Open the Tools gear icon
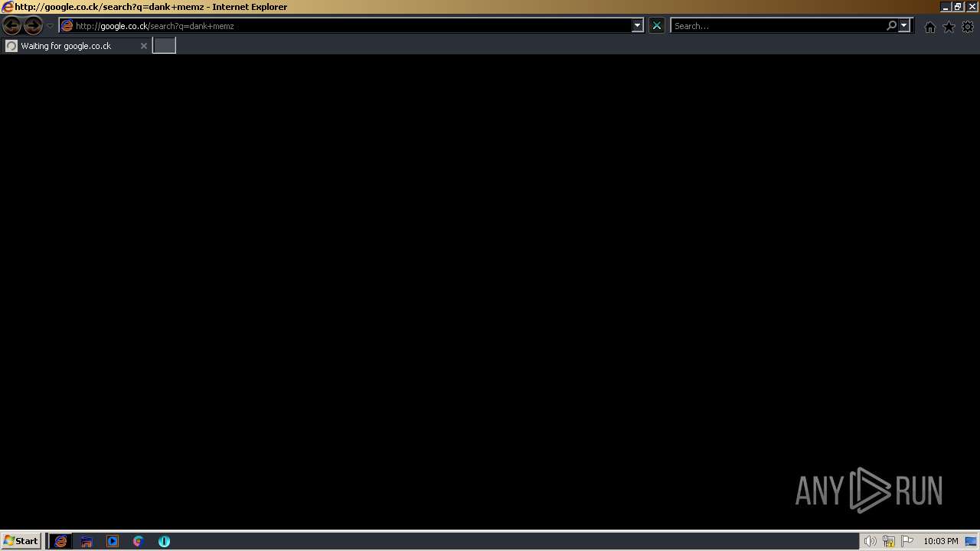The height and width of the screenshot is (551, 980). point(968,27)
